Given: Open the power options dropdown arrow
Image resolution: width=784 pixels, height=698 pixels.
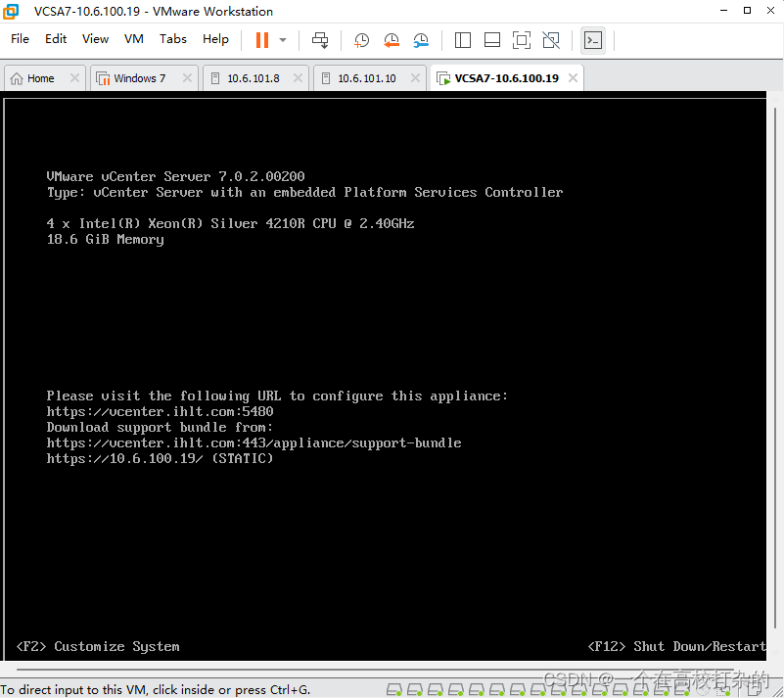Looking at the screenshot, I should coord(283,40).
